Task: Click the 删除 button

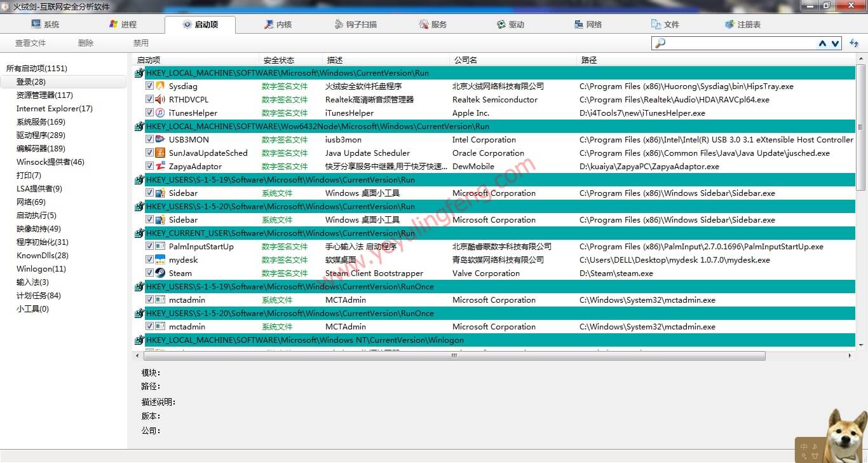Action: [86, 43]
